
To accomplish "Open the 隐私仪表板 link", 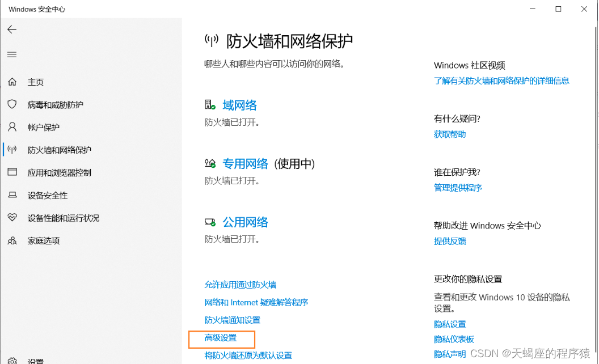I will click(454, 339).
